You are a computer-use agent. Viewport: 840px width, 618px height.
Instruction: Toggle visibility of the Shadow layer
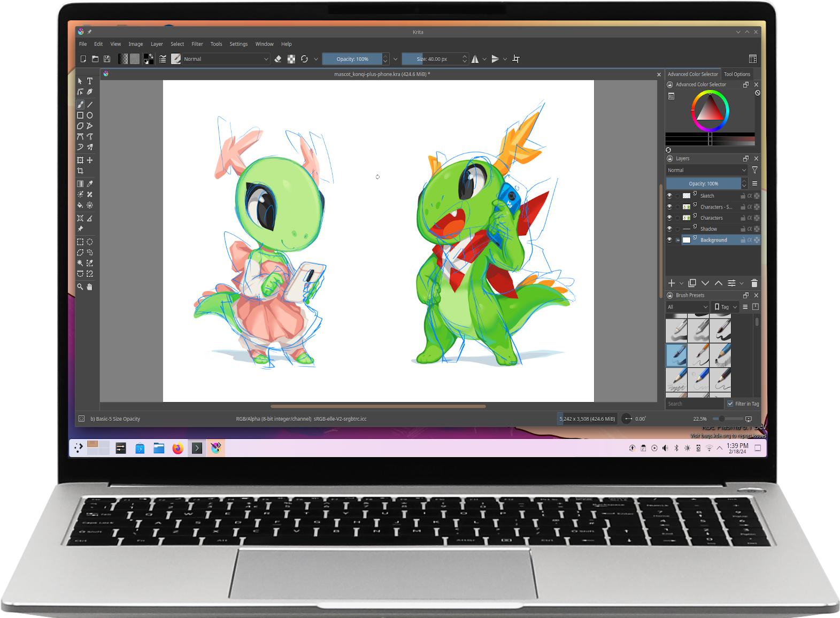click(669, 229)
